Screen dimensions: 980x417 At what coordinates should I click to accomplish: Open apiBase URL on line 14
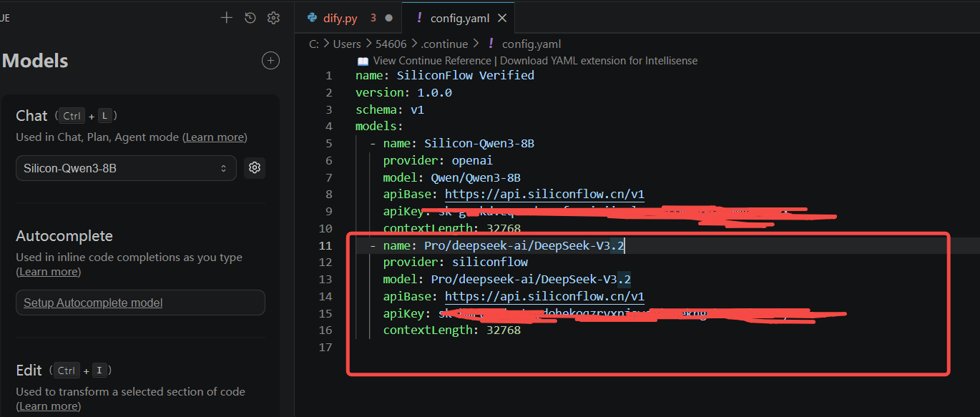(x=544, y=296)
